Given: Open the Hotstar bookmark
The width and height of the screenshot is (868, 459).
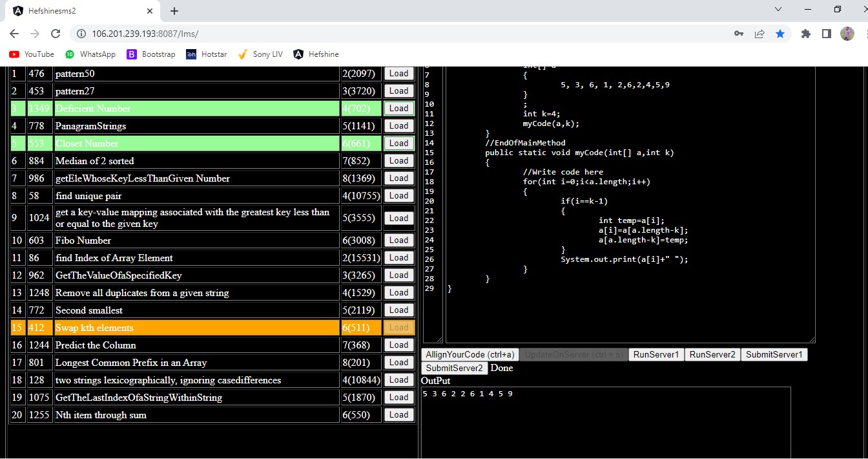Looking at the screenshot, I should [207, 54].
